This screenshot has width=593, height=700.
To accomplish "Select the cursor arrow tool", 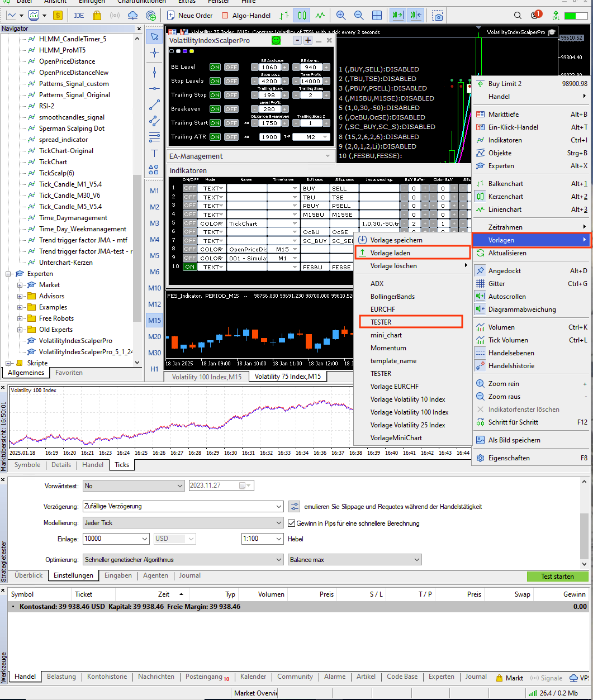I will (155, 37).
